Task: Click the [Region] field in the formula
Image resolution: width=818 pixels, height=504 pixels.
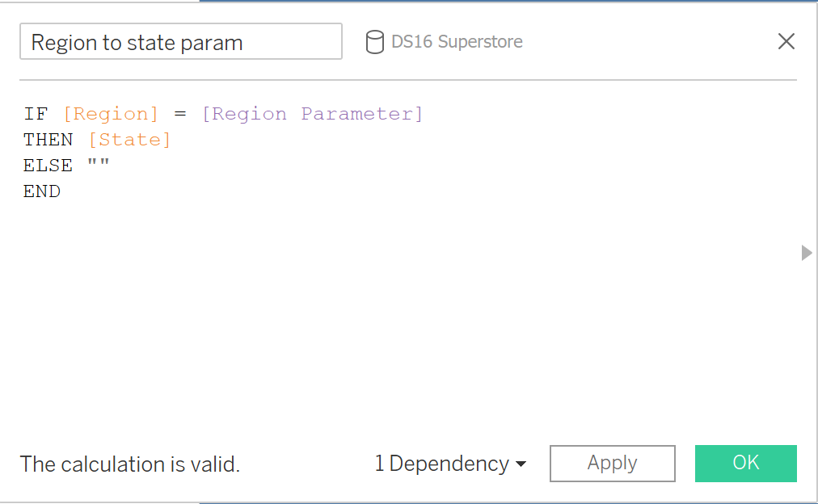Action: pos(111,114)
